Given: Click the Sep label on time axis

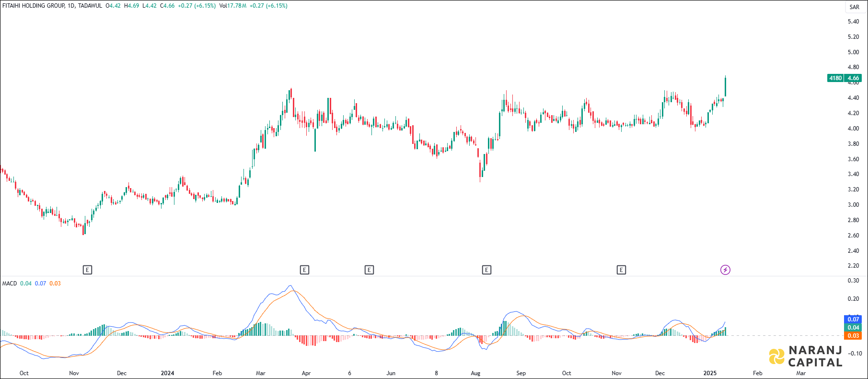Looking at the screenshot, I should [521, 373].
